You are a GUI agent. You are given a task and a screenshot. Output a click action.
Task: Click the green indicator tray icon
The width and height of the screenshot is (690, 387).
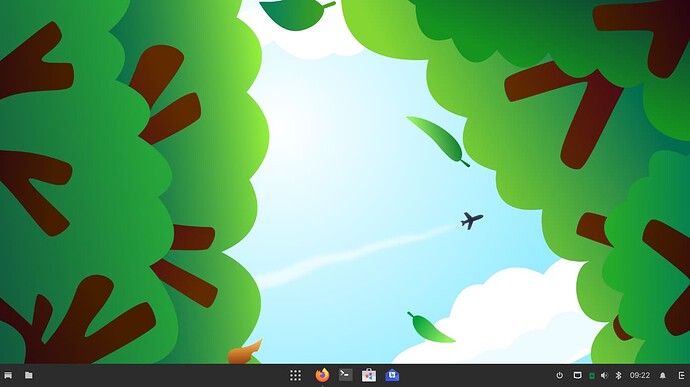592,376
